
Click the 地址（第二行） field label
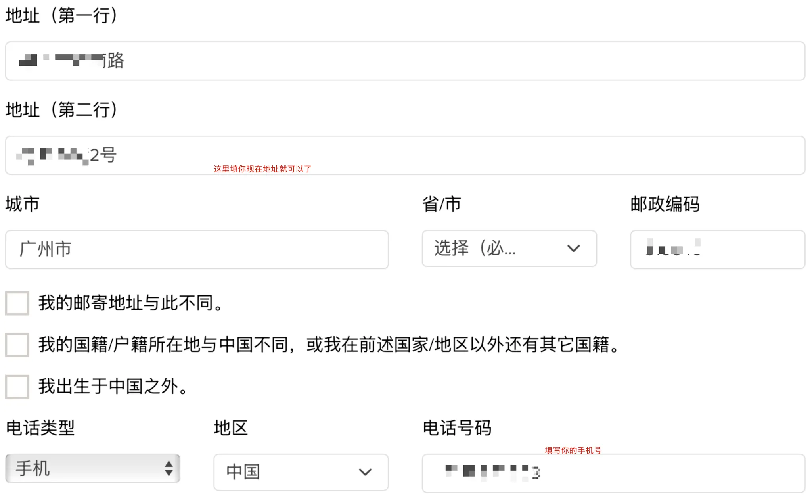61,110
